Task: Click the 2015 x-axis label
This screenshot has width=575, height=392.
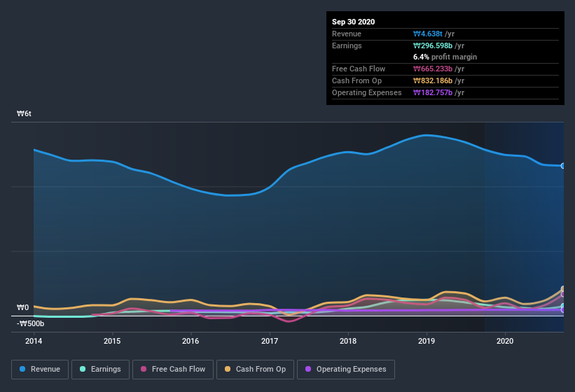Action: [112, 341]
